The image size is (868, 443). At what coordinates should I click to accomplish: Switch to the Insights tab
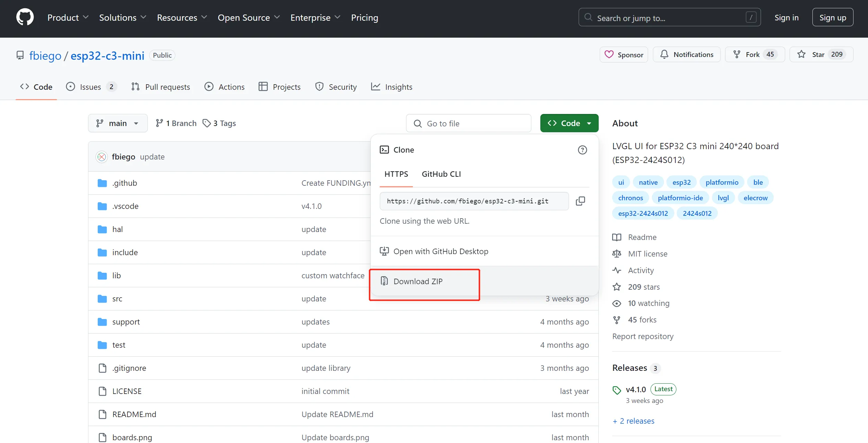392,87
